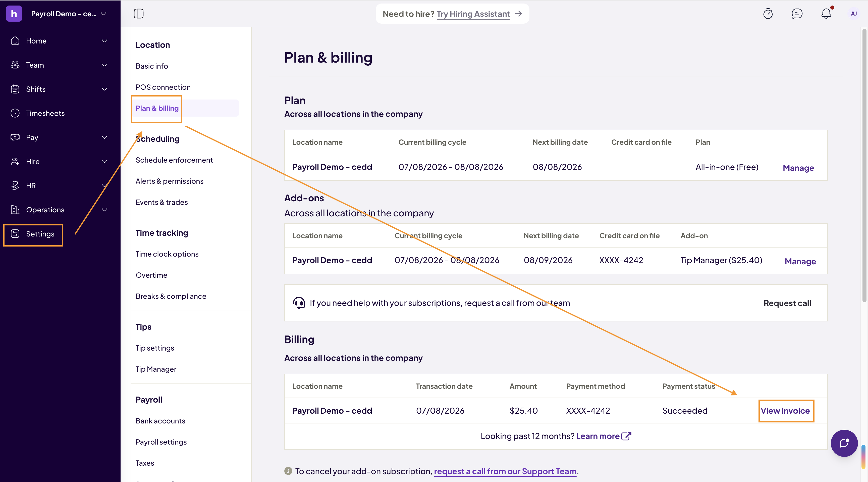Open the messages chat bubble icon
The image size is (868, 482).
click(797, 14)
